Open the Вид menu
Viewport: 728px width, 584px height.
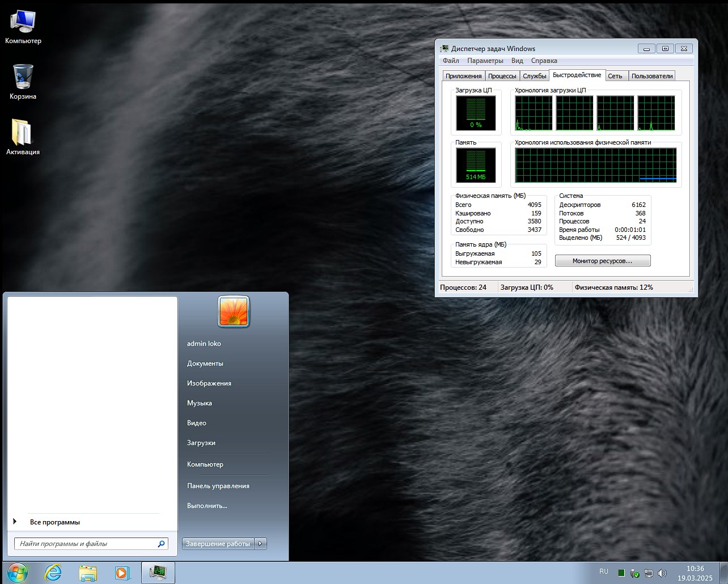pyautogui.click(x=517, y=61)
